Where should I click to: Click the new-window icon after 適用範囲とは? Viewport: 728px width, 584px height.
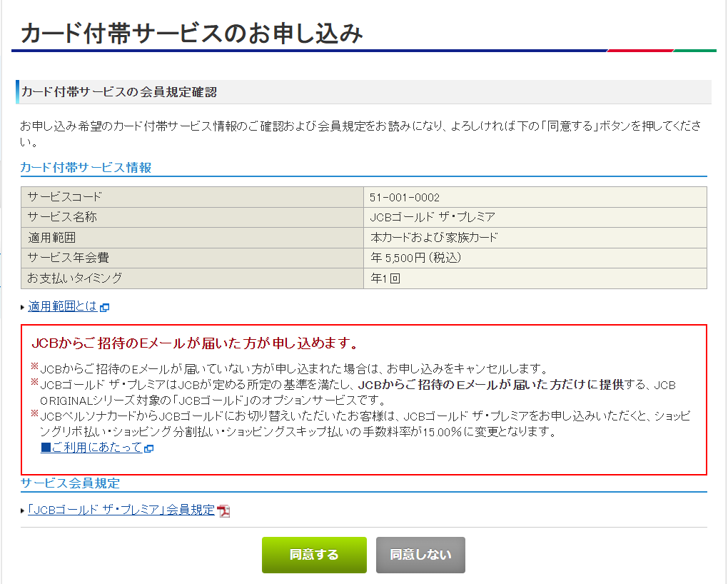pyautogui.click(x=104, y=308)
